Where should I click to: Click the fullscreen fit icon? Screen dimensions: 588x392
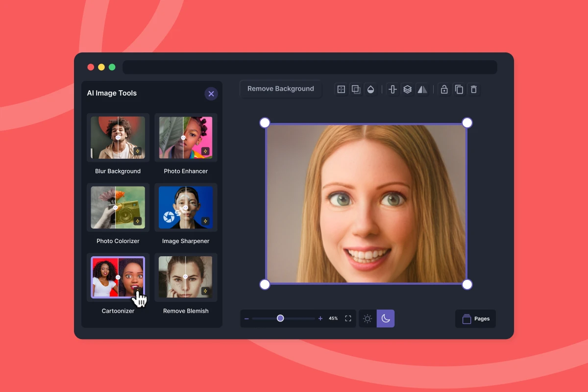click(348, 318)
